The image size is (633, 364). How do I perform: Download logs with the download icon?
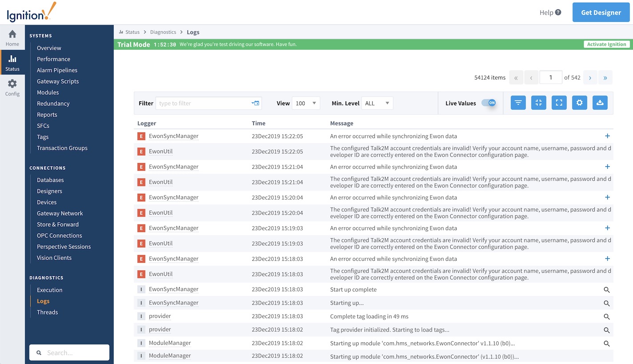[600, 103]
